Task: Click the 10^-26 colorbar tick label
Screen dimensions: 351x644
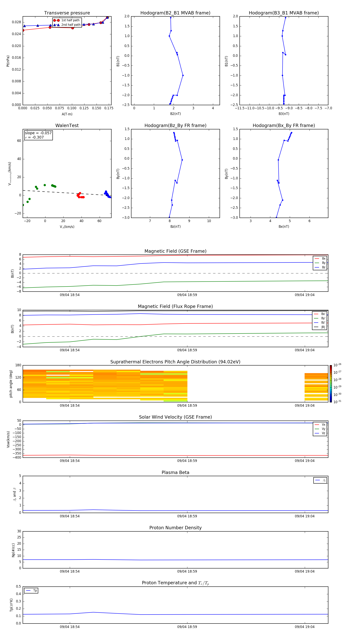Action: (x=337, y=365)
